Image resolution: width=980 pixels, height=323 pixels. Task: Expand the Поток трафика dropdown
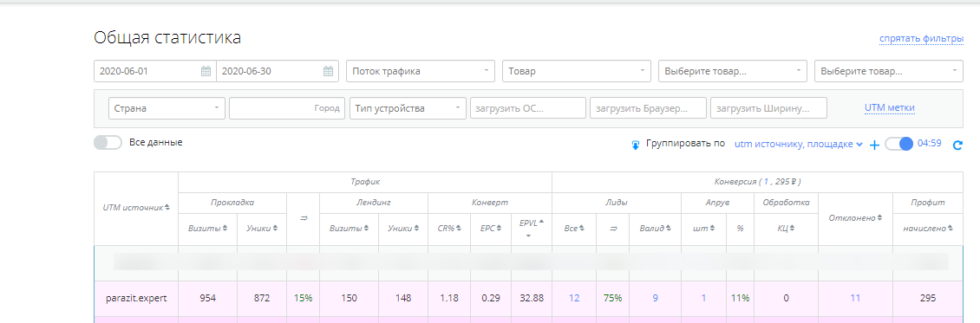(421, 71)
